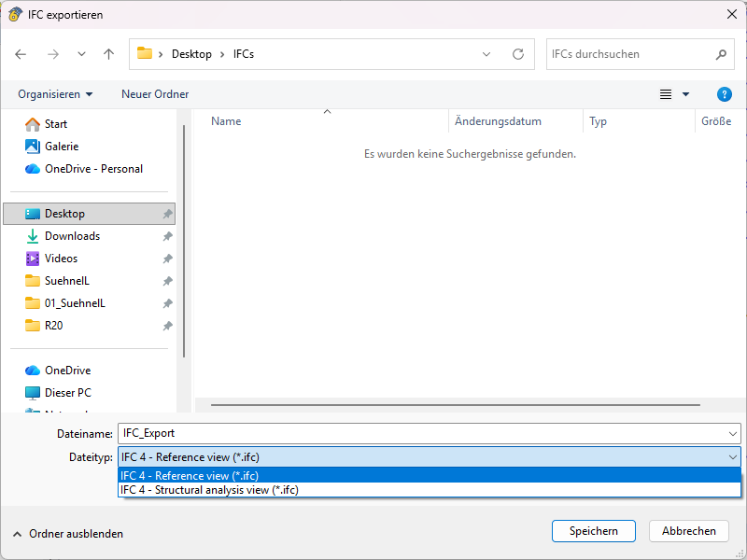Image resolution: width=747 pixels, height=560 pixels.
Task: Open the Help question mark icon
Action: [726, 94]
